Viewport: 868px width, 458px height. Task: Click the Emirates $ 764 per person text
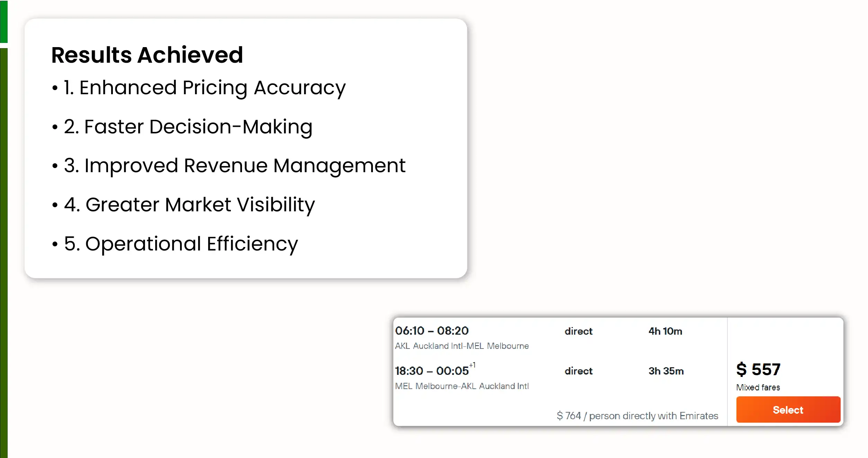coord(637,415)
